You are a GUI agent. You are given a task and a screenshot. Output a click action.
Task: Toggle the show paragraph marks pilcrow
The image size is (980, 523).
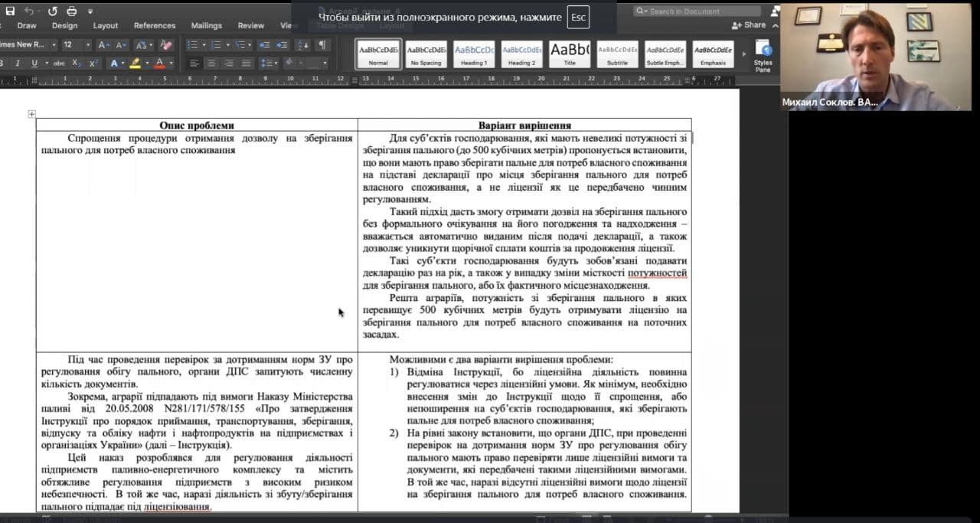tap(322, 44)
